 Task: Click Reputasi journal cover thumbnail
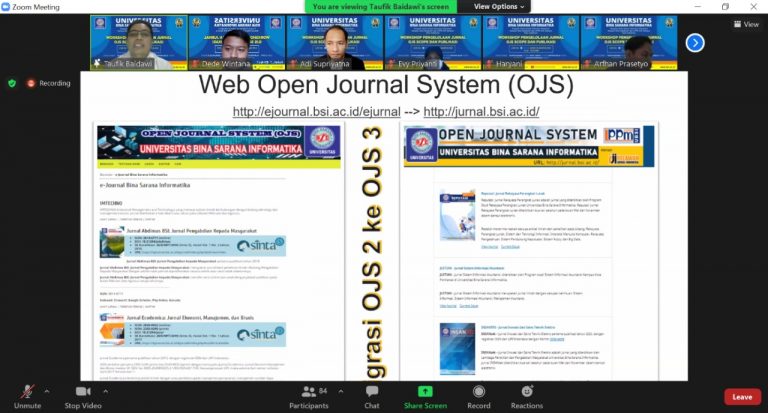click(457, 216)
